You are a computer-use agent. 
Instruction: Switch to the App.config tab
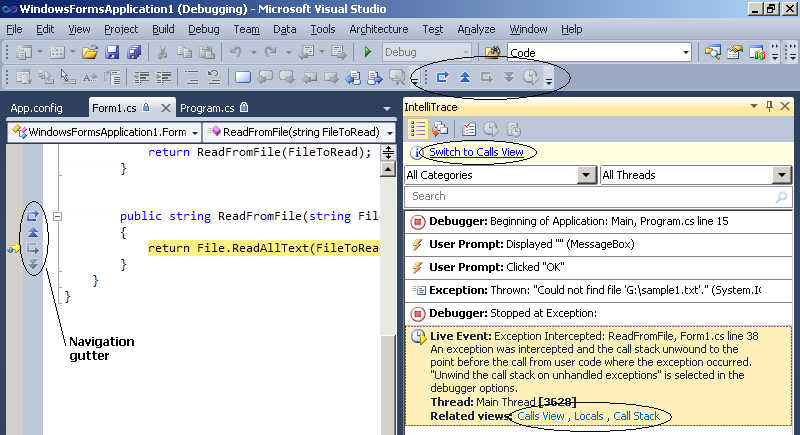coord(37,108)
